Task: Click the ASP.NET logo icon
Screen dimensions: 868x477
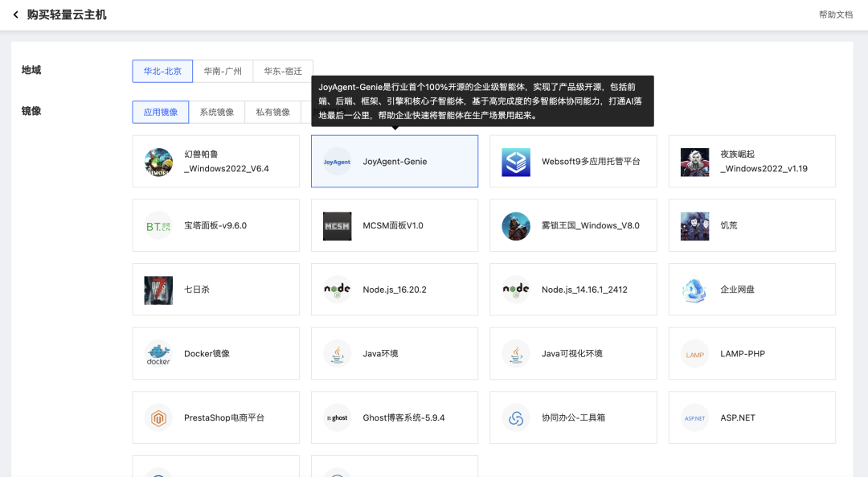Action: pyautogui.click(x=694, y=417)
